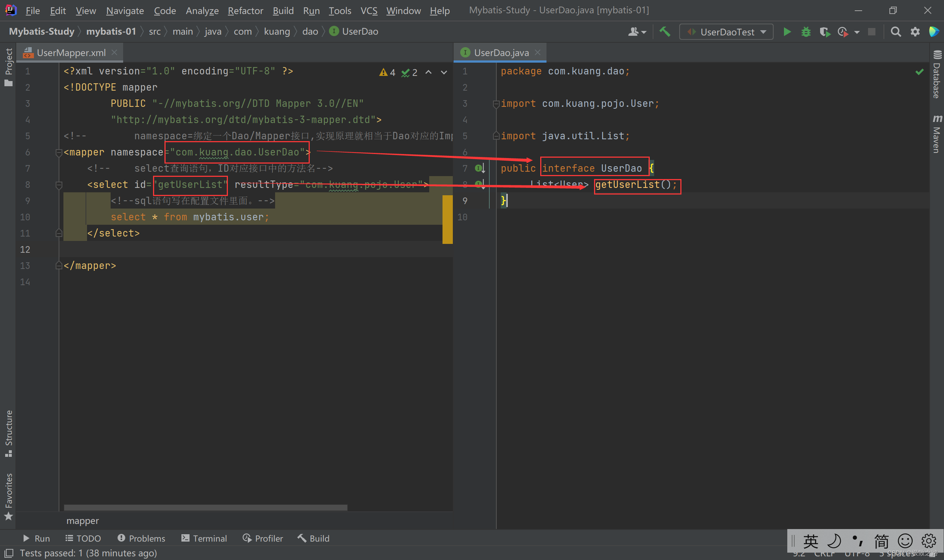Open the Structure tool window
Screen dimensions: 944x560
click(x=9, y=433)
